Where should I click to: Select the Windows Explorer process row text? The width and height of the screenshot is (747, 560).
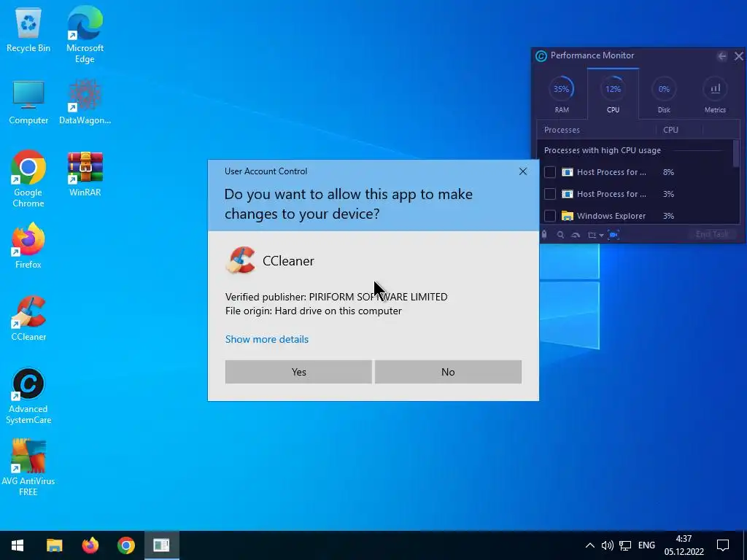[x=611, y=216]
